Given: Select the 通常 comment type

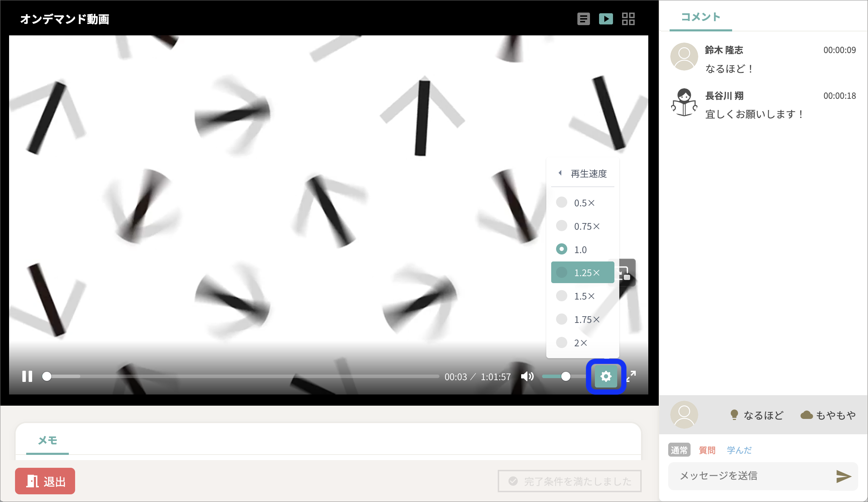Looking at the screenshot, I should [x=679, y=450].
